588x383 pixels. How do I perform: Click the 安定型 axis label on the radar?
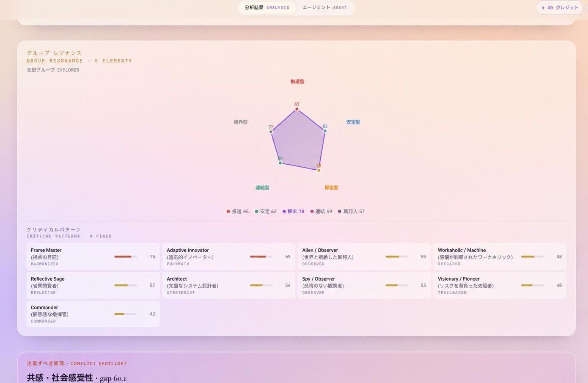click(353, 122)
